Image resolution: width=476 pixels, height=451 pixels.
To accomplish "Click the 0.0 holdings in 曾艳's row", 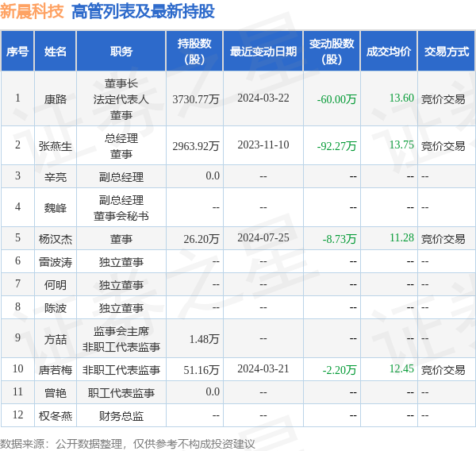I will (x=213, y=391).
